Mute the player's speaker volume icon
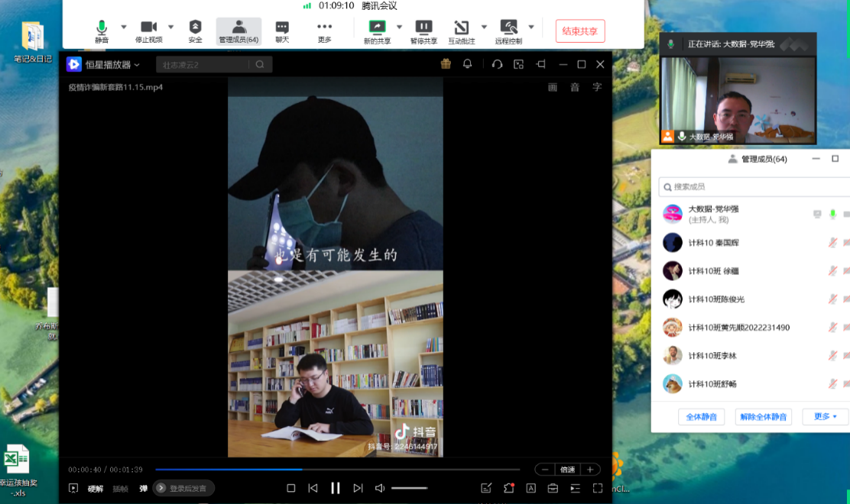This screenshot has height=504, width=850. (x=379, y=488)
